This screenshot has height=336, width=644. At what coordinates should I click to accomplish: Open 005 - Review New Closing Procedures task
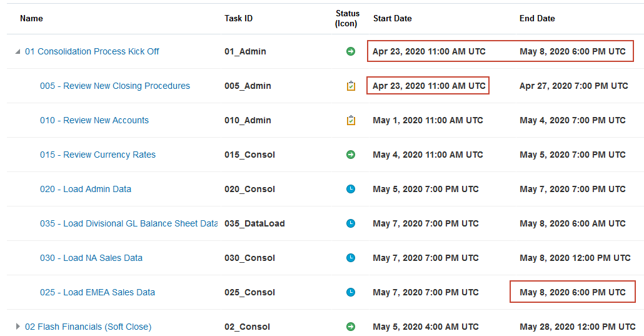(x=115, y=86)
